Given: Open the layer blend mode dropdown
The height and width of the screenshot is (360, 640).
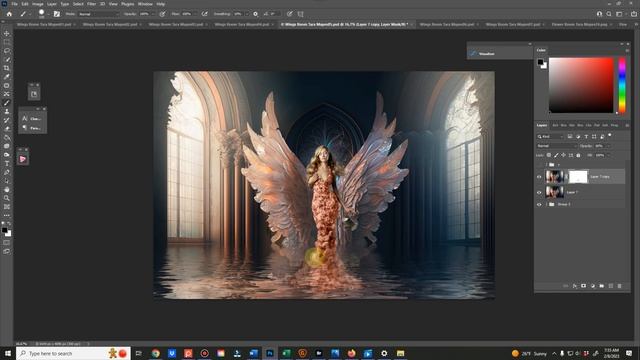Looking at the screenshot, I should [x=557, y=146].
